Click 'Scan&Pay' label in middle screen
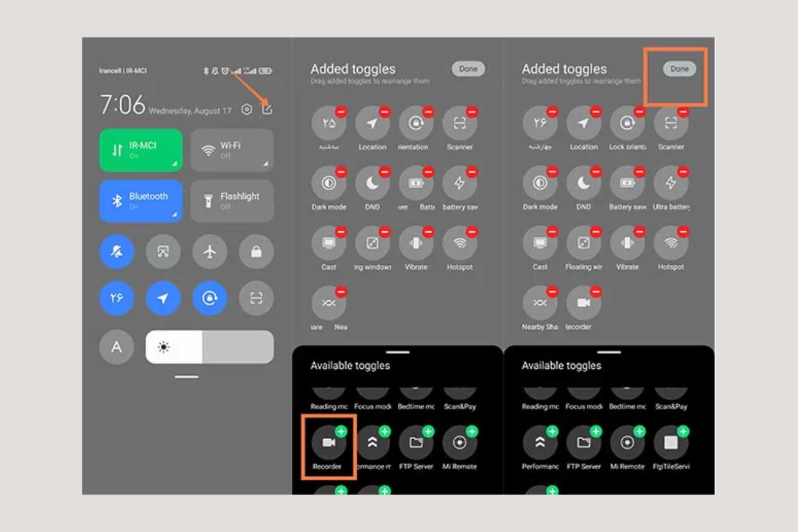This screenshot has width=798, height=532. (460, 407)
